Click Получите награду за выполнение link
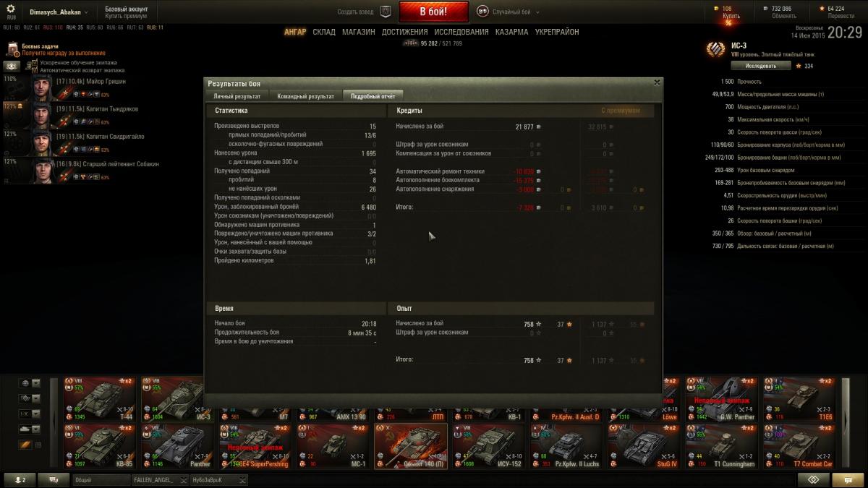 tap(64, 53)
